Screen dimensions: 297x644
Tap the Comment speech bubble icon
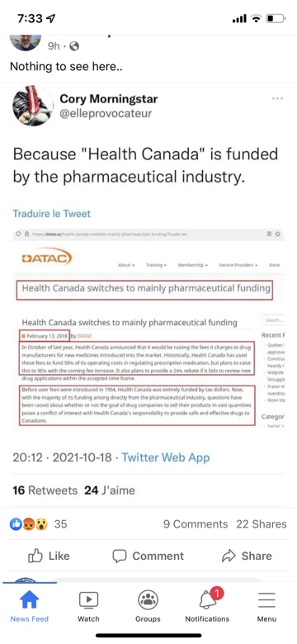(x=119, y=556)
